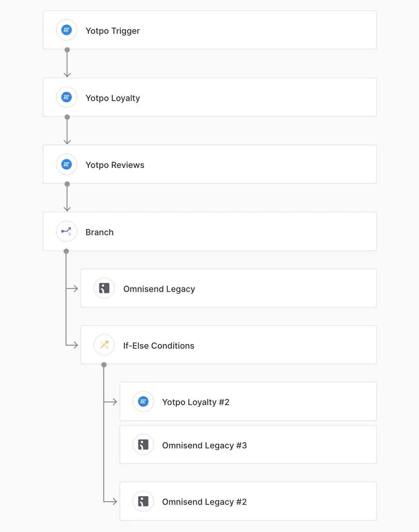
Task: Open the Omnisend Legacy #2 step
Action: tap(248, 501)
